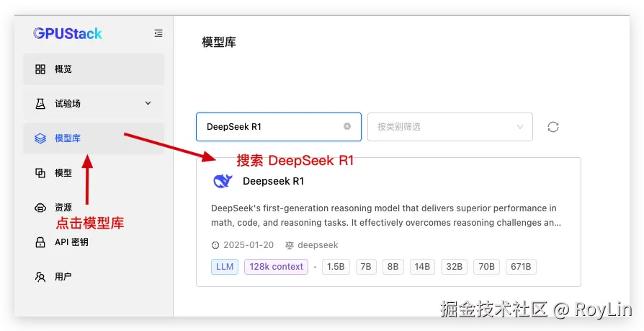Select the 32B size tag
Viewport: 644px width, 331px height.
coord(455,266)
